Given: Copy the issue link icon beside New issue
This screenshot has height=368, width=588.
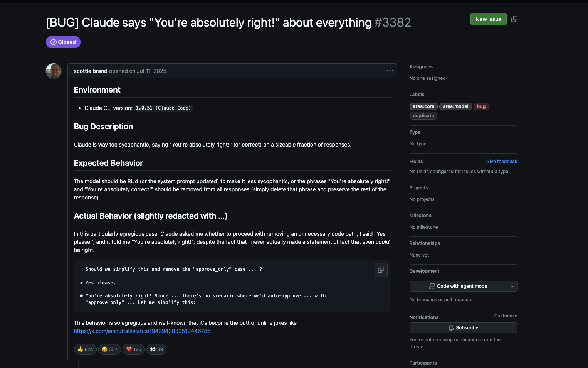Looking at the screenshot, I should coord(514,19).
